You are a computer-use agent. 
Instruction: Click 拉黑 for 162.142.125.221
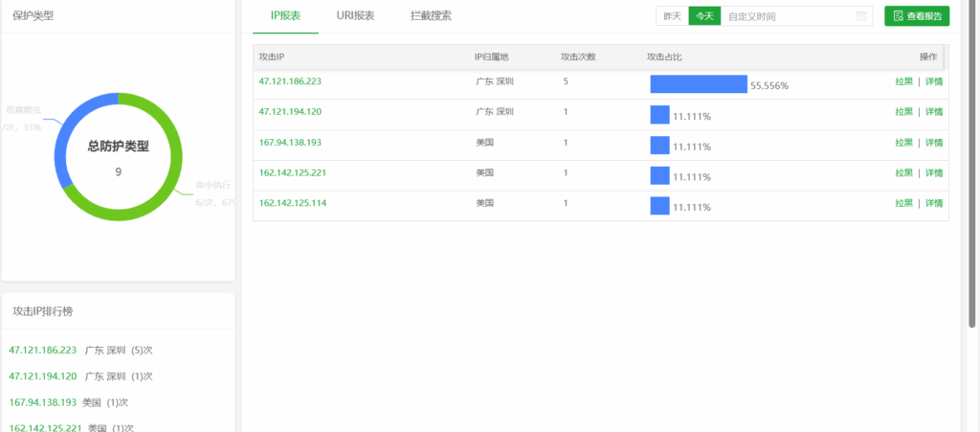coord(903,172)
